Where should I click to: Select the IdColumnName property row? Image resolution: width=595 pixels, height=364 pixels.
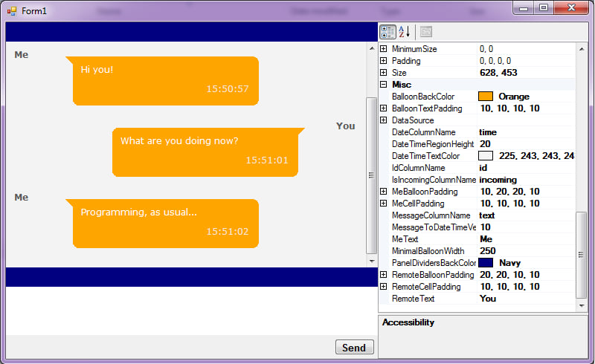point(477,168)
